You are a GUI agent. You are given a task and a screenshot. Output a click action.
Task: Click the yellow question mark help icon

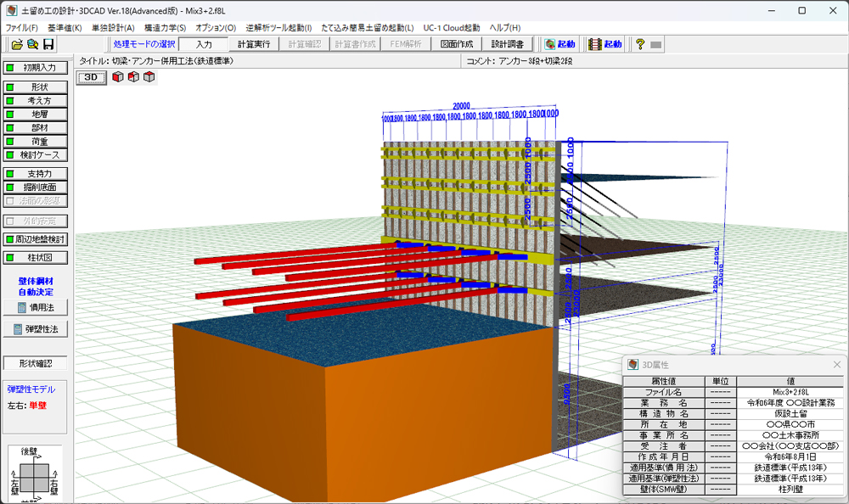(x=640, y=44)
